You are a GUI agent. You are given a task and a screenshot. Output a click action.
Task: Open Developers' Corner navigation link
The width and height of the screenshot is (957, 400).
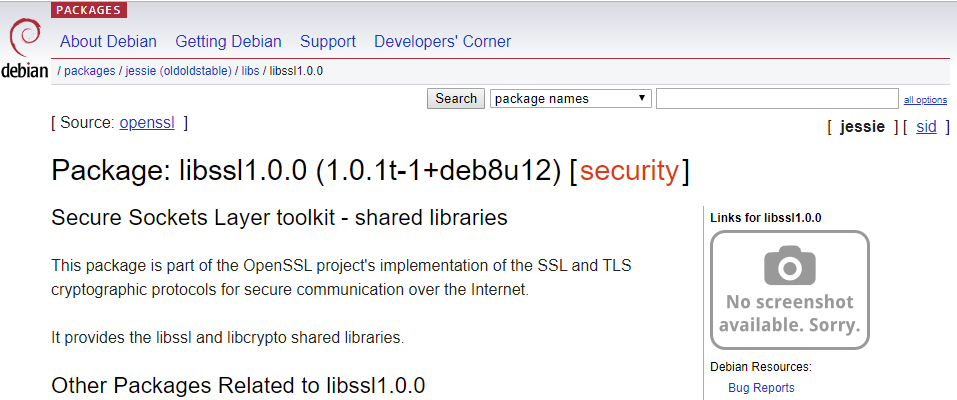[442, 42]
